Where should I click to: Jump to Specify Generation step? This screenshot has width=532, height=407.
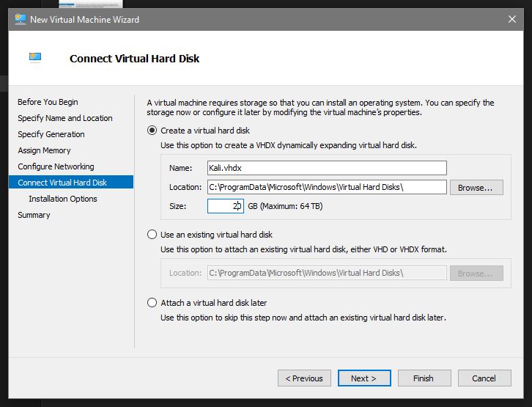point(51,134)
